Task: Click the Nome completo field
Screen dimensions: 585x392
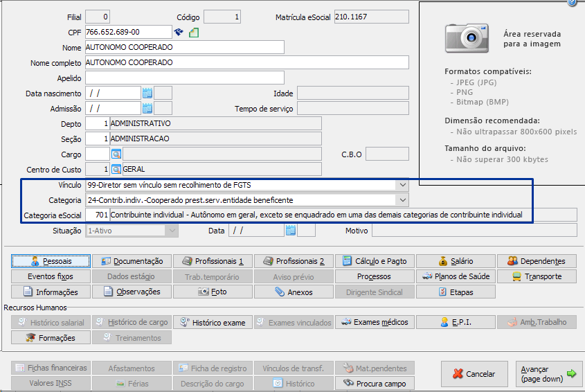Action: pos(247,62)
